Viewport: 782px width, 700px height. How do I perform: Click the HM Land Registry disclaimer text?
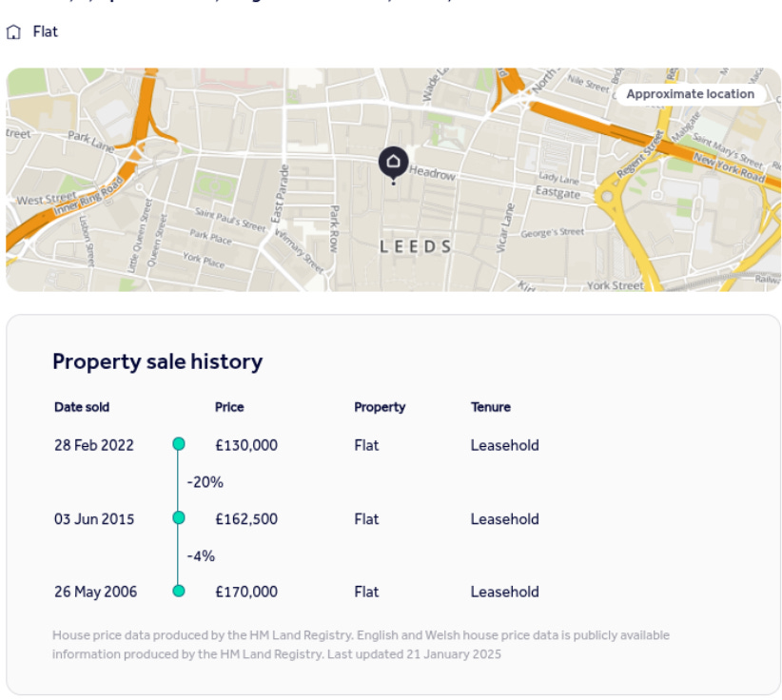click(362, 644)
